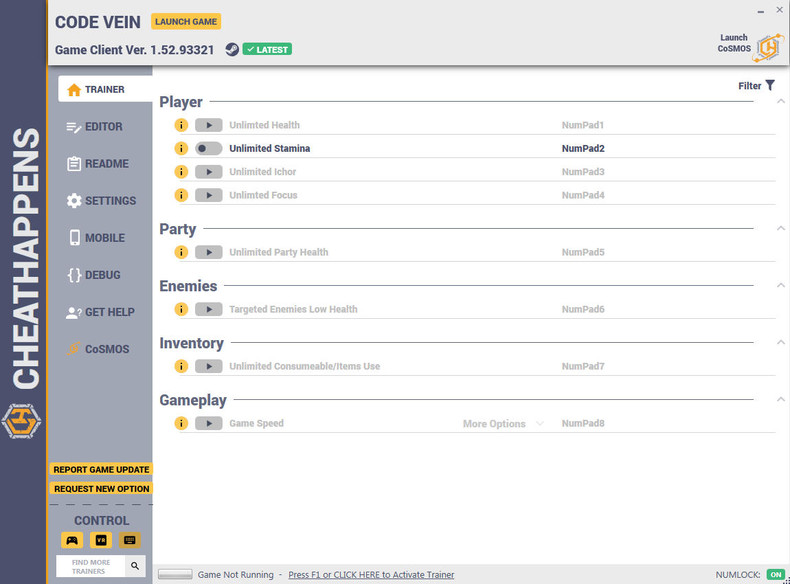Toggle Unlimted Health cheat
790x584 pixels.
point(209,125)
